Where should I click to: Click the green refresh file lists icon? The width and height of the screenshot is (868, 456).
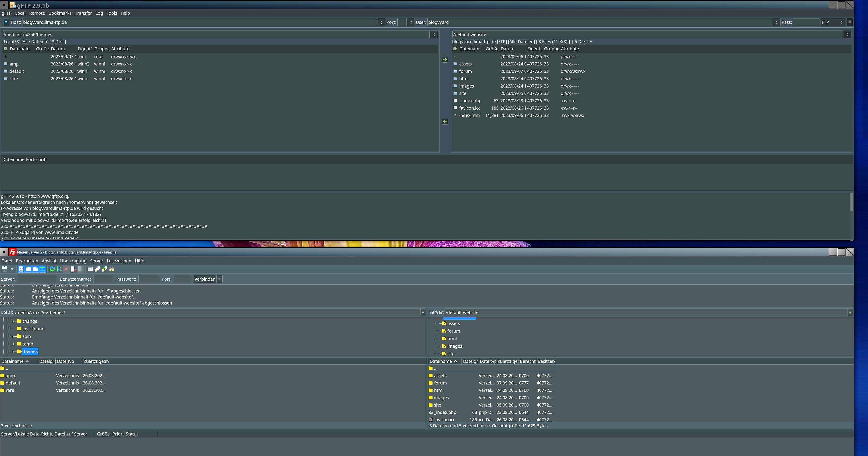pyautogui.click(x=52, y=269)
